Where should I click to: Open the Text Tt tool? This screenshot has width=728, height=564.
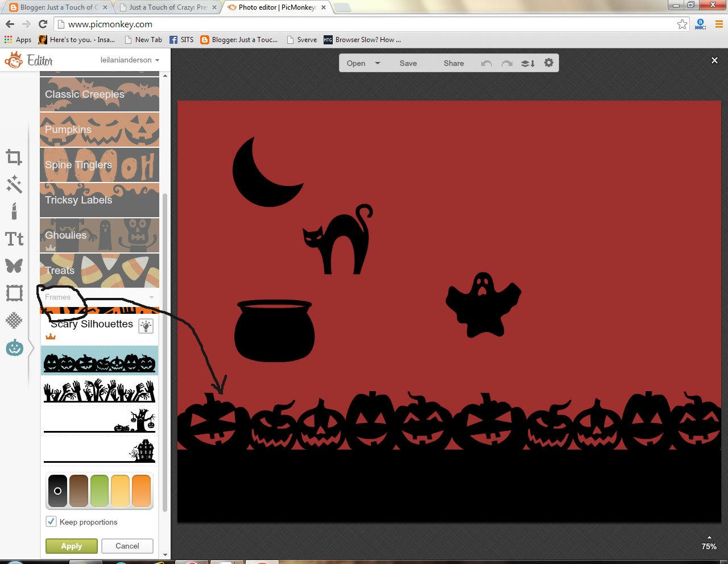tap(14, 239)
